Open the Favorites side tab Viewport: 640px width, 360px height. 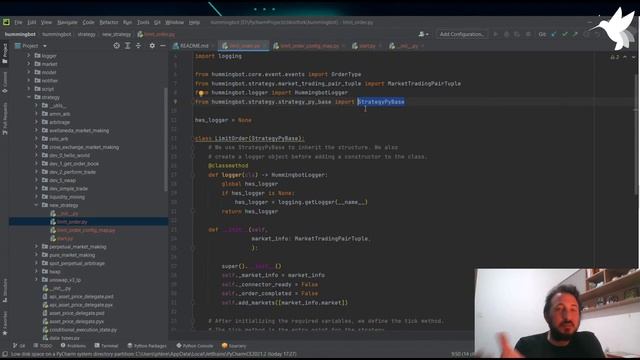[5, 322]
